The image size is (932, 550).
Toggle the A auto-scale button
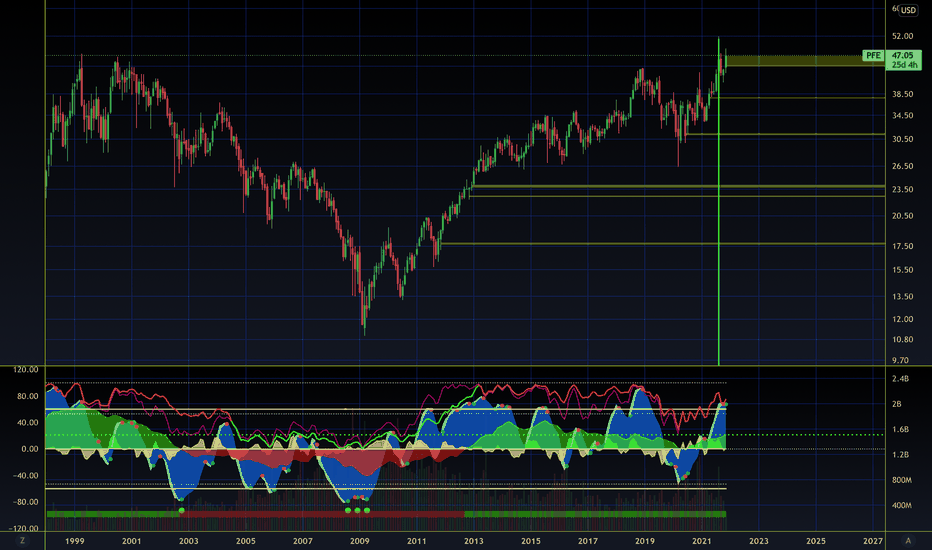pos(908,540)
